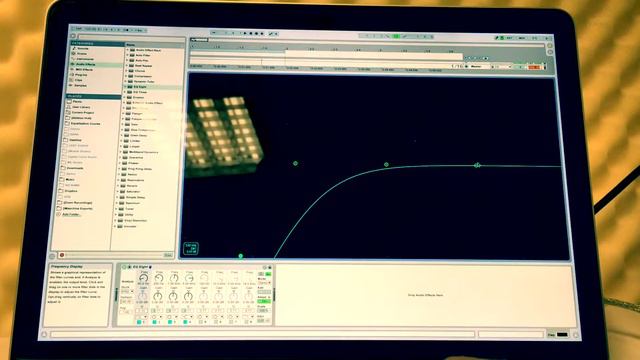Image resolution: width=640 pixels, height=360 pixels.
Task: Click the Current Project icon under Places
Action: (69, 112)
